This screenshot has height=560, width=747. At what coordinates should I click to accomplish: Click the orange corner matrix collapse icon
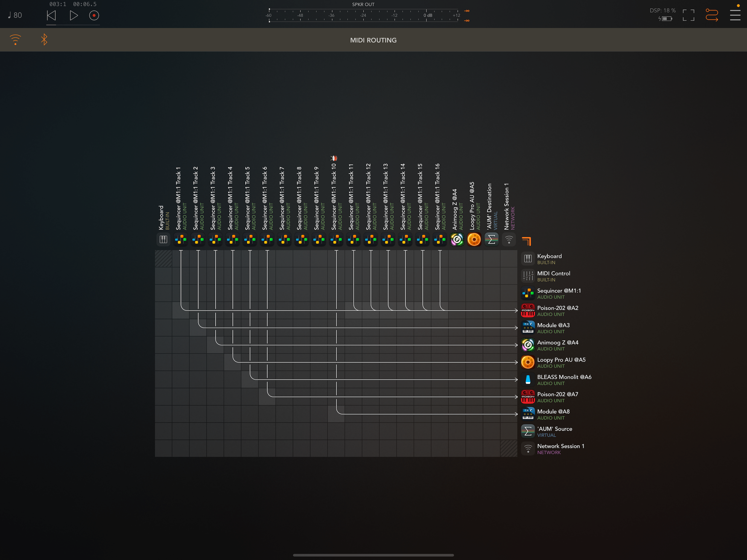(x=526, y=241)
